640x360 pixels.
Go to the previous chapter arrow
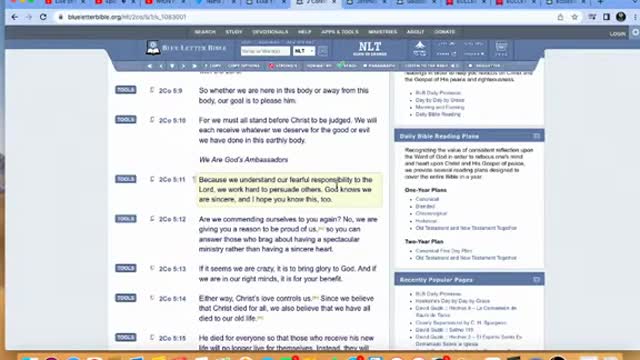(x=161, y=66)
